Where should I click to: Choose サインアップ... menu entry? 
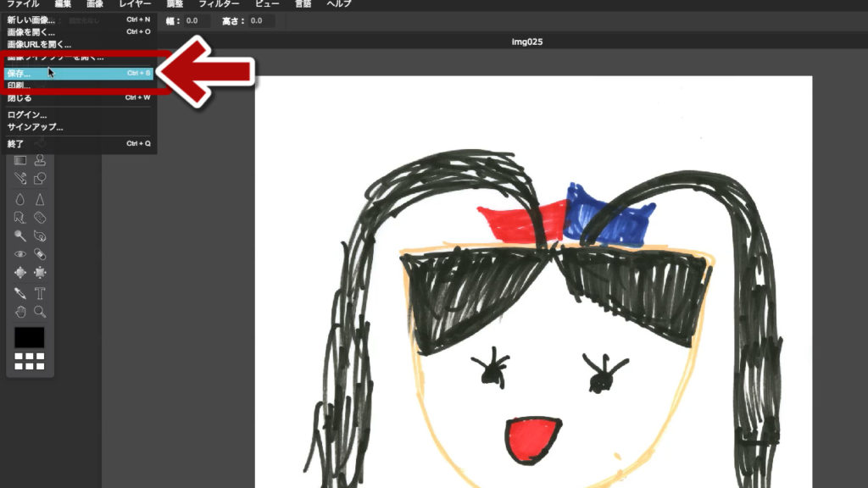(x=79, y=127)
